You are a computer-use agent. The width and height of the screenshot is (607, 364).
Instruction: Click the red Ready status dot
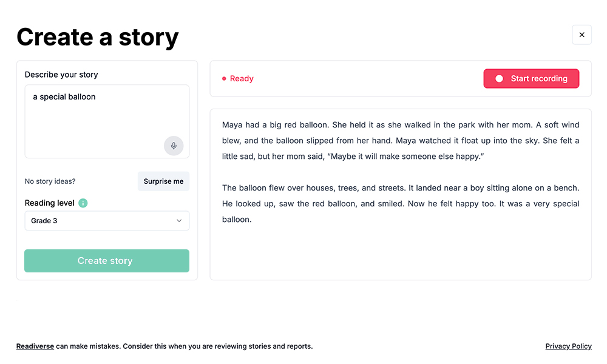pyautogui.click(x=224, y=78)
